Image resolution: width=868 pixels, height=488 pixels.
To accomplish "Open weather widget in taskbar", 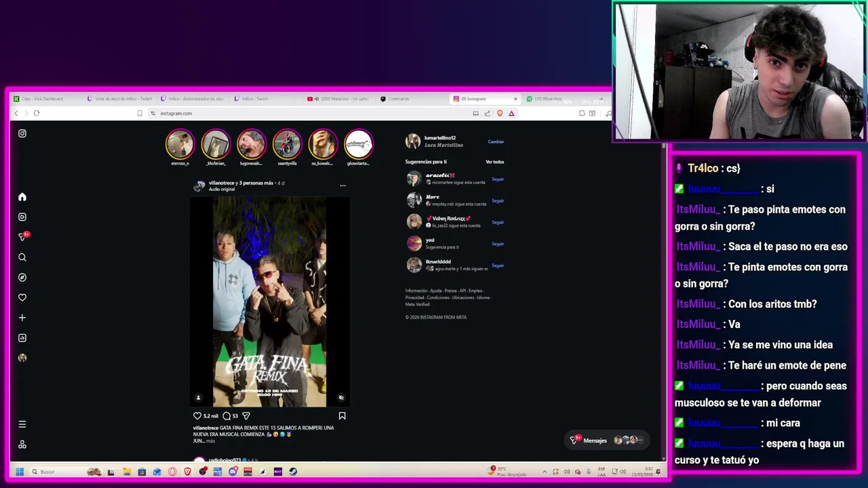I will [x=509, y=470].
